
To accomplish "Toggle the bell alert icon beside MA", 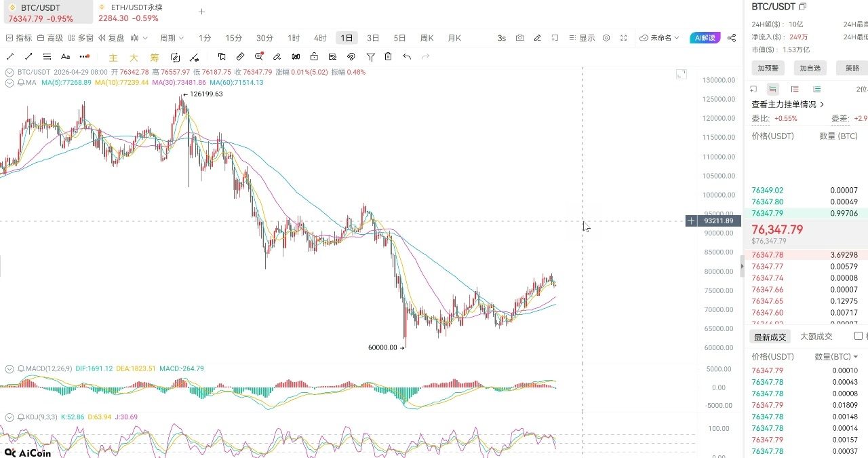I will 21,83.
